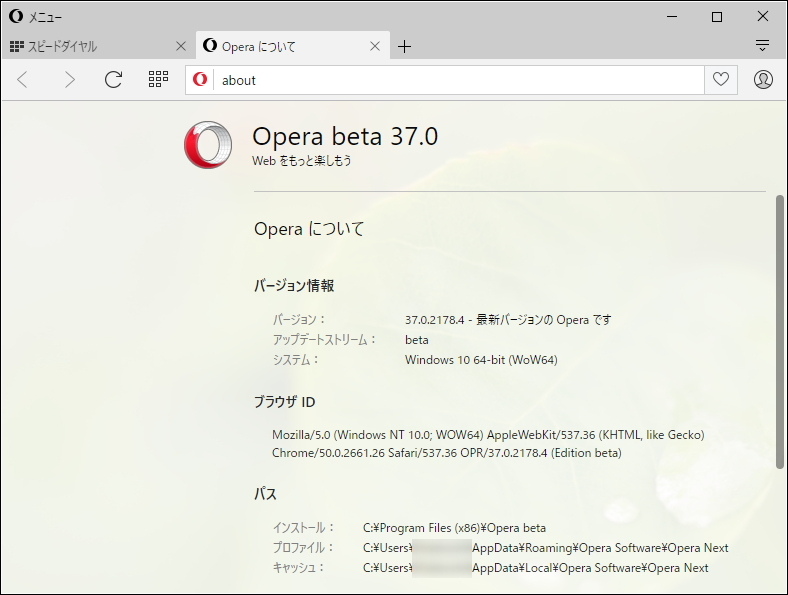Click the large Opera beta logo
Viewport: 788px width, 595px height.
[208, 145]
